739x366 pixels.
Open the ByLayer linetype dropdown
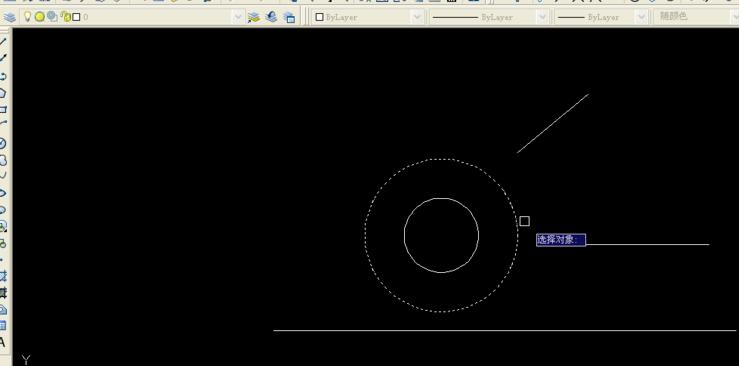click(542, 17)
